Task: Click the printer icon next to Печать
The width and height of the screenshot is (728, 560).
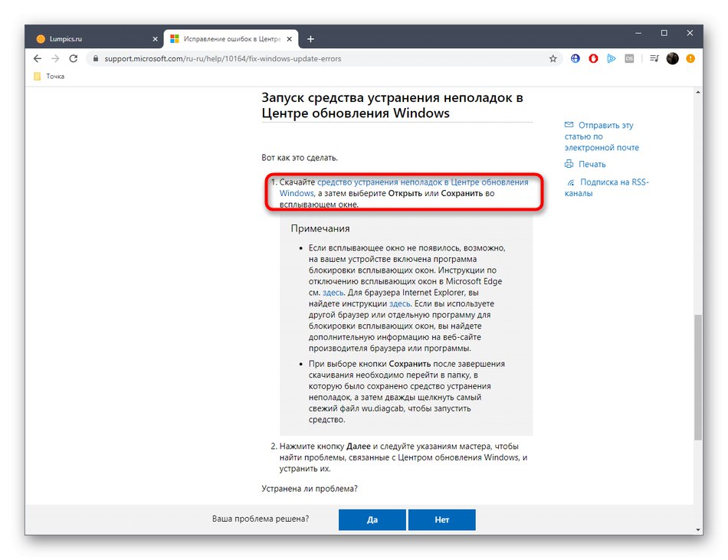Action: point(569,164)
